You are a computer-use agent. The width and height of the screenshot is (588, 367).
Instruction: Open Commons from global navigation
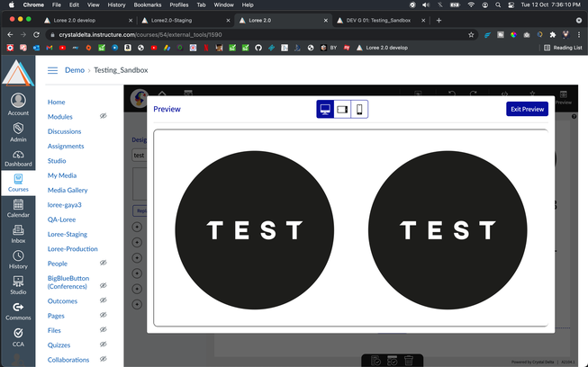pyautogui.click(x=18, y=310)
